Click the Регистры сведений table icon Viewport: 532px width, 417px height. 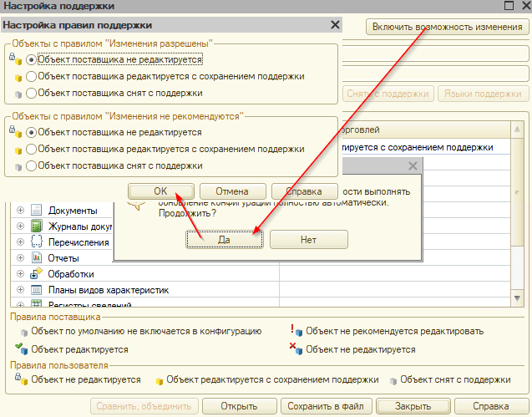pos(36,303)
